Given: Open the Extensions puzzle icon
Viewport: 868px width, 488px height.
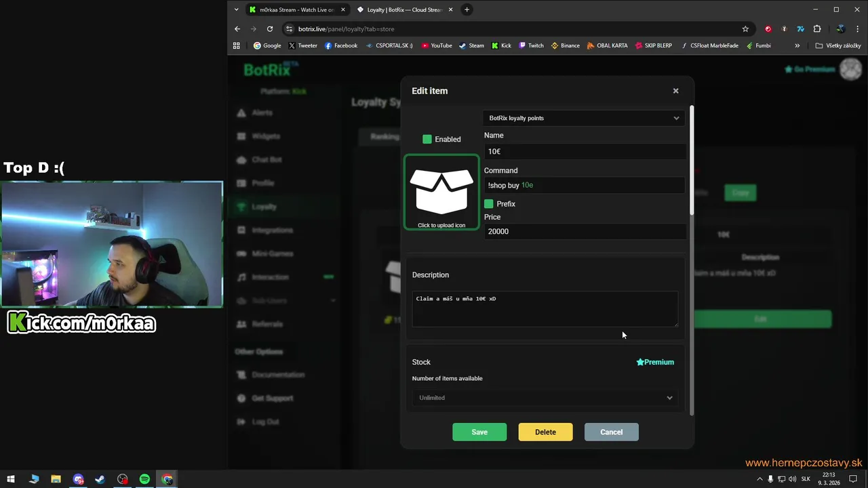Looking at the screenshot, I should pyautogui.click(x=817, y=29).
